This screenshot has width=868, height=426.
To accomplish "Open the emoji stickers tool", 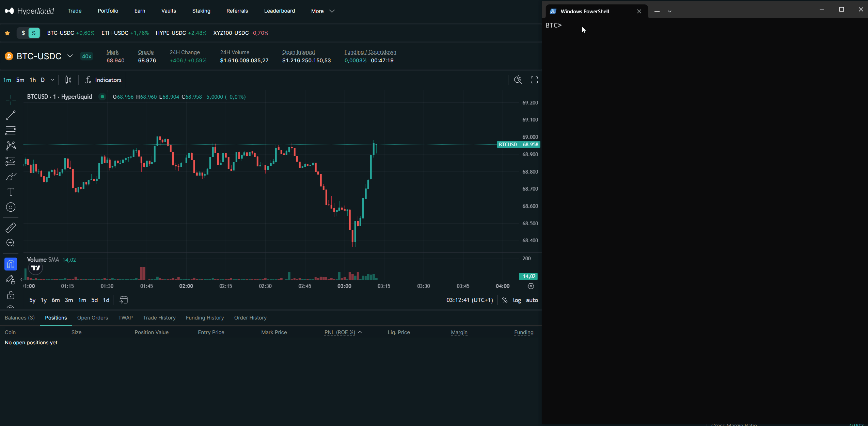I will (x=11, y=207).
